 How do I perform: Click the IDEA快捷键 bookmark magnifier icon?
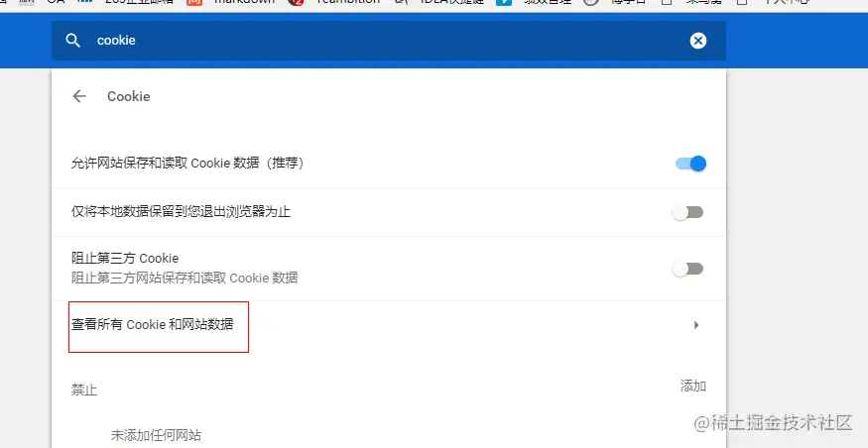(x=401, y=2)
